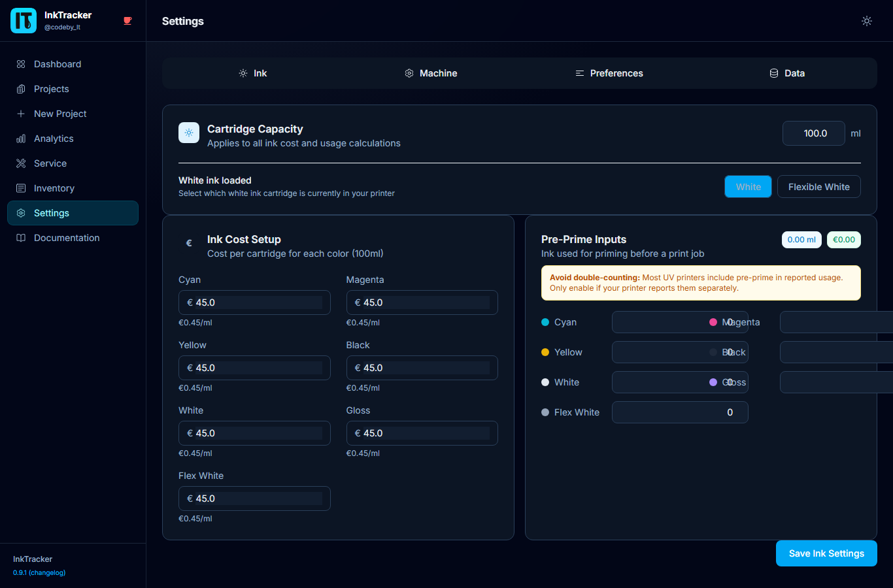Click the magenta color dot
The height and width of the screenshot is (588, 893).
[x=713, y=322]
